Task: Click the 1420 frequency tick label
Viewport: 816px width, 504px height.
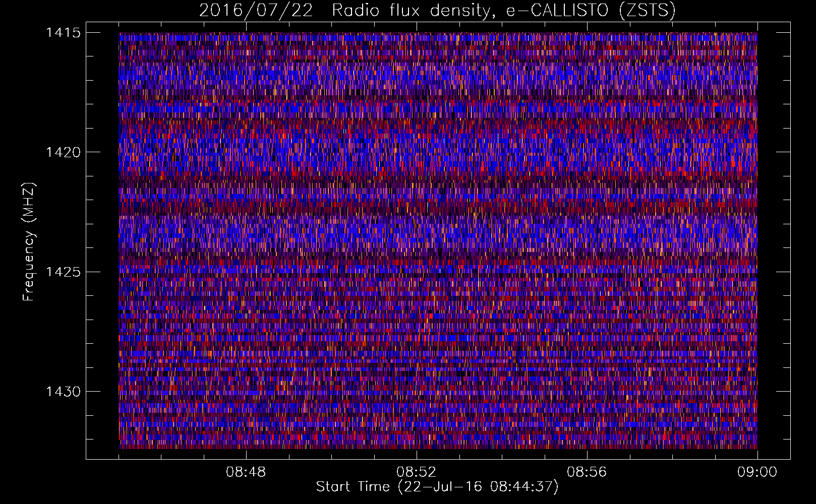Action: tap(64, 152)
